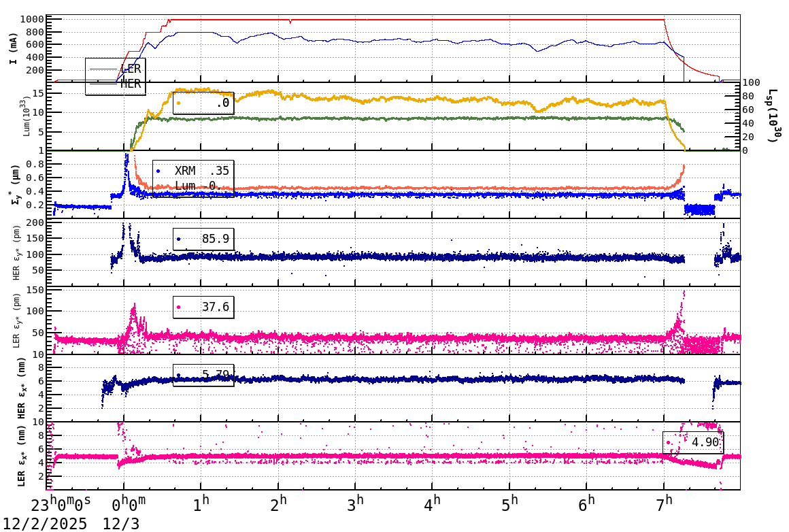Click the '60' tick on right Lsp axis
Image resolution: width=789 pixels, height=532 pixels.
pos(749,110)
